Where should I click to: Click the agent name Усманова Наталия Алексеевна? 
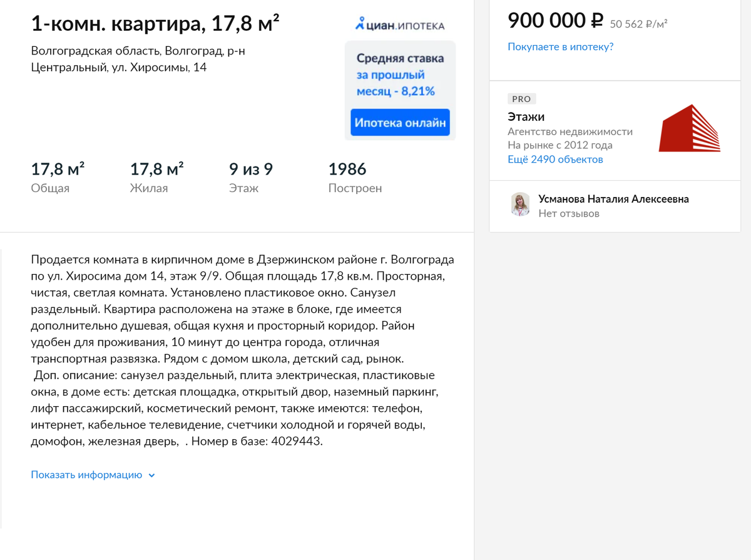pos(613,199)
